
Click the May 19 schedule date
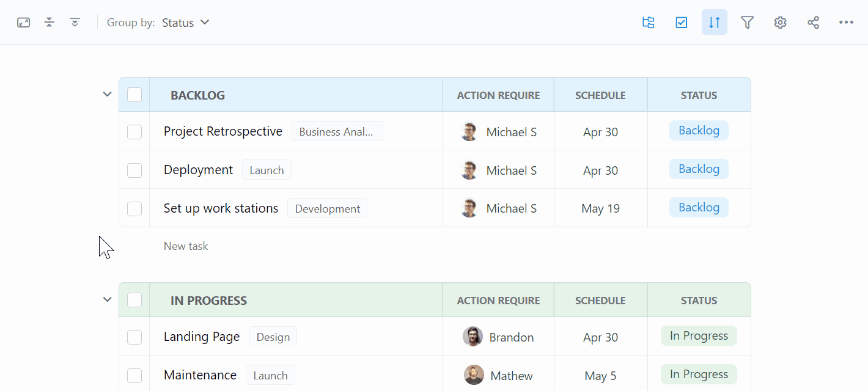tap(600, 209)
